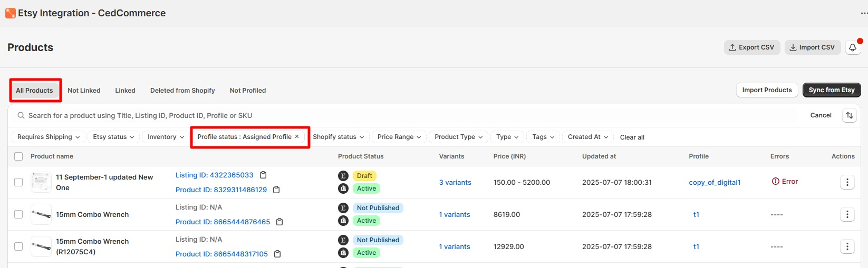Toggle the select-all products checkbox
Viewport: 868px width, 268px height.
pyautogui.click(x=18, y=156)
